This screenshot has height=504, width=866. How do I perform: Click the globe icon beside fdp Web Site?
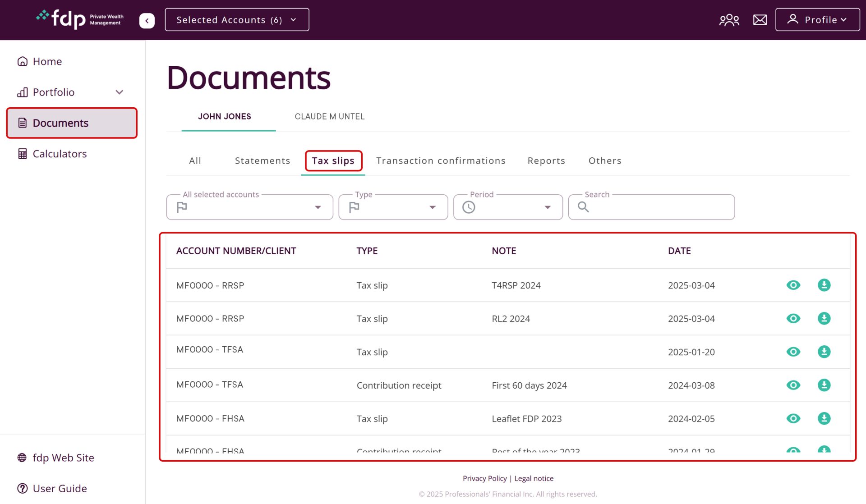point(22,458)
